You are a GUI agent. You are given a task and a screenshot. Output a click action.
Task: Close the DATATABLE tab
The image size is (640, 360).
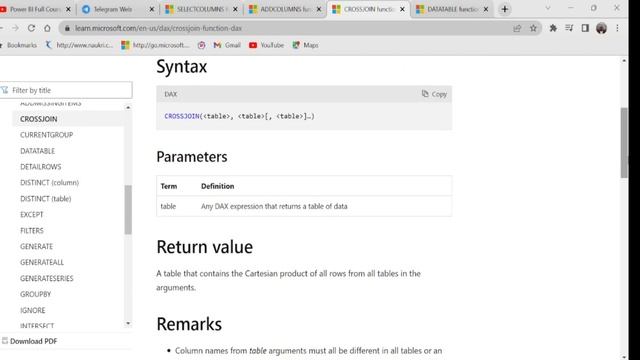point(486,9)
